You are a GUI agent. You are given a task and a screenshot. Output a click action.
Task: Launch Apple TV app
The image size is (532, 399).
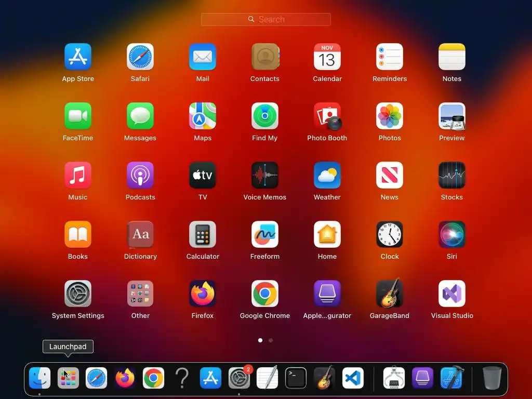[203, 175]
